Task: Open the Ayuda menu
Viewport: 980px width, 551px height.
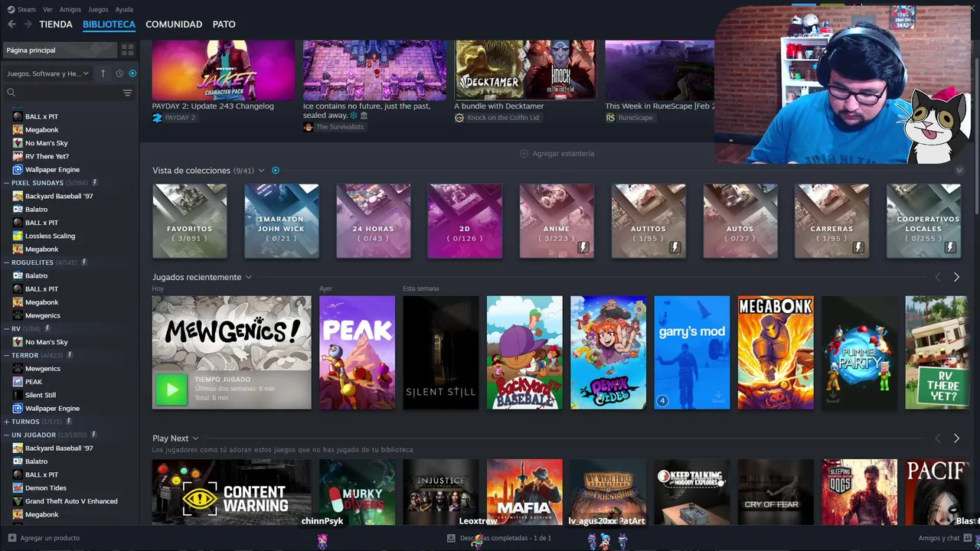Action: tap(124, 9)
